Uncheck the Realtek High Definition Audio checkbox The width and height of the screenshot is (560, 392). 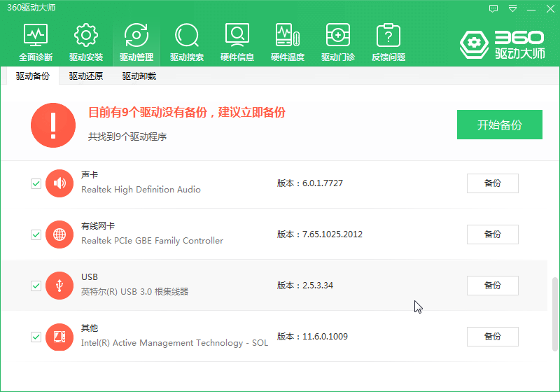36,183
